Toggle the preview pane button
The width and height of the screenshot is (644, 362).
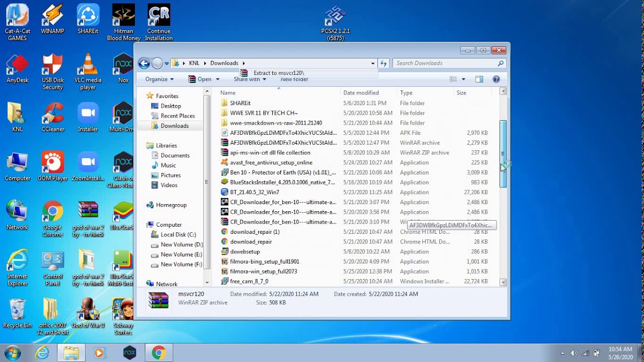[x=479, y=79]
